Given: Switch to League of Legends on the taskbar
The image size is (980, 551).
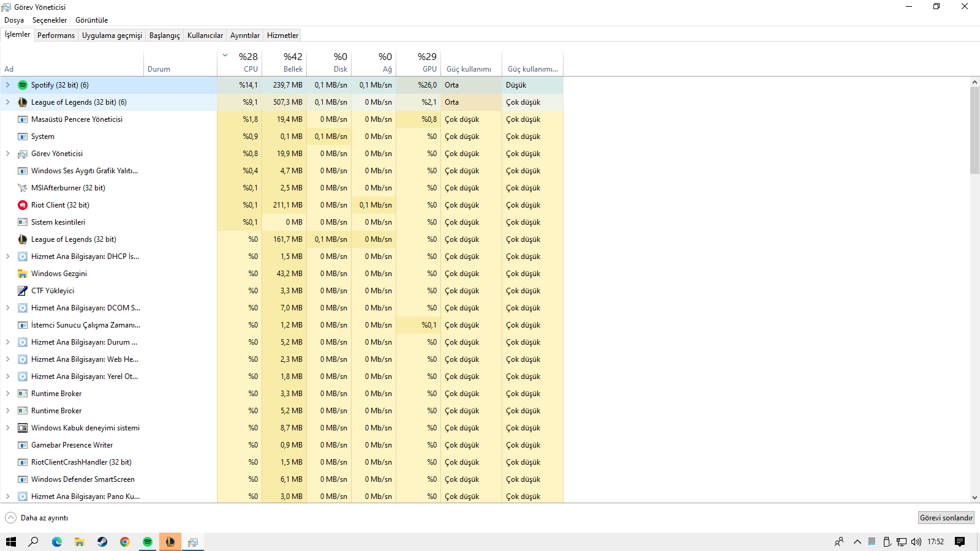Looking at the screenshot, I should coord(170,542).
